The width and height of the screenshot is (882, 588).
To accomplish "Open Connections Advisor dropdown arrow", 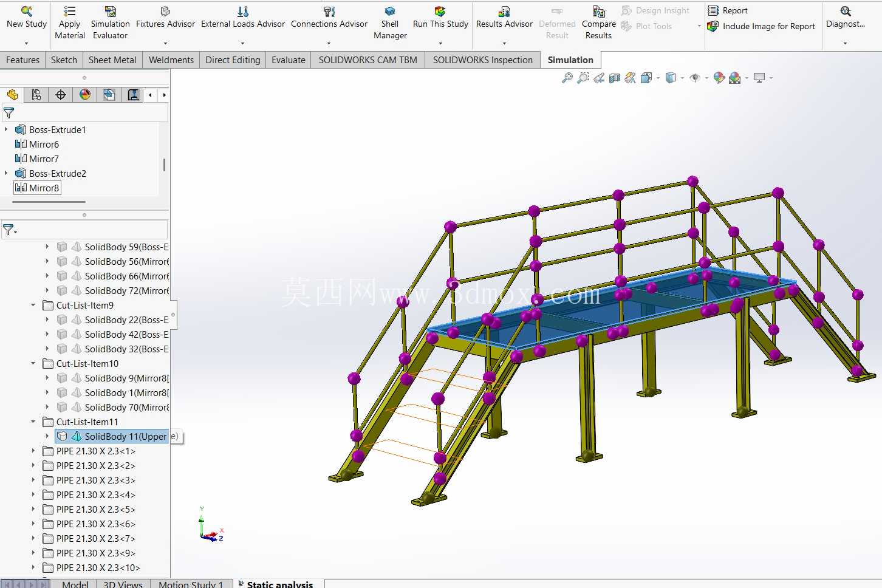I will [x=329, y=43].
